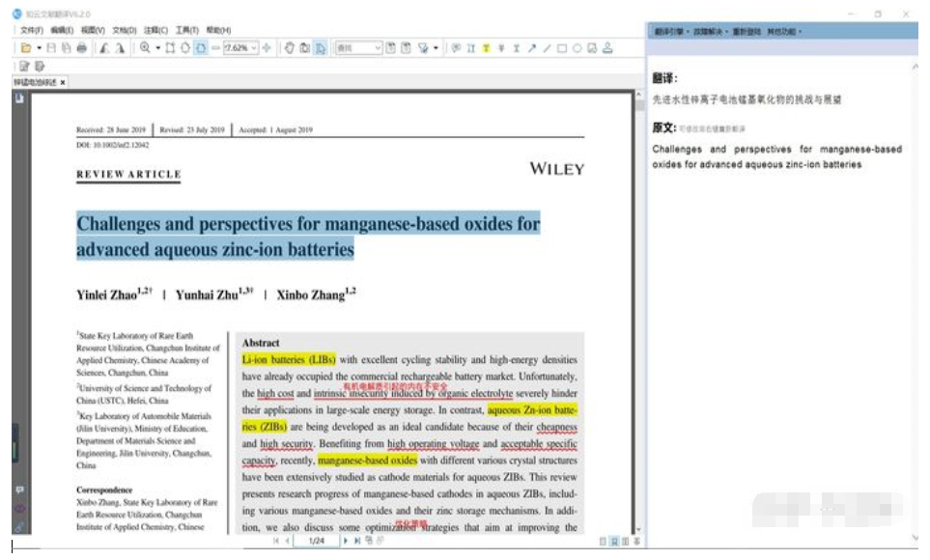Click the Open file folder icon
930x560 pixels.
point(26,47)
